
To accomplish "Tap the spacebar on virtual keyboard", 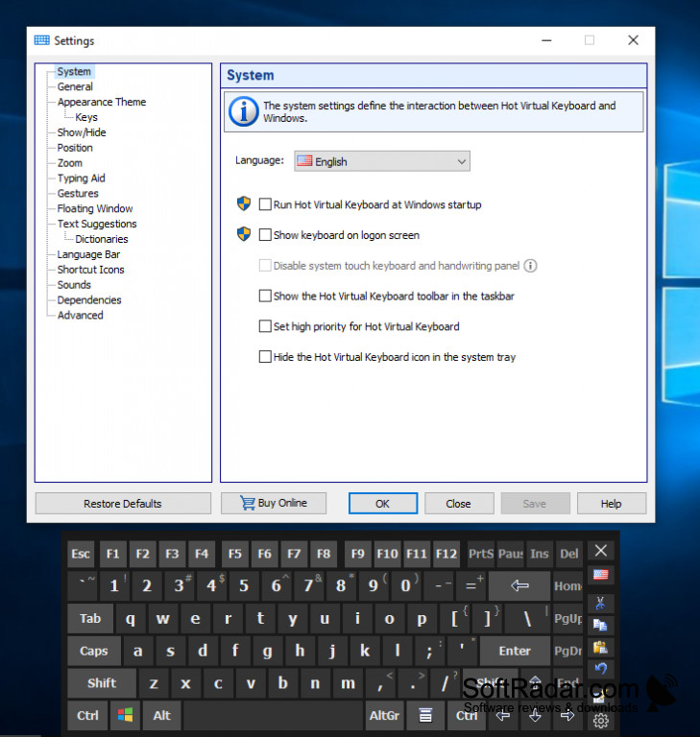I will pyautogui.click(x=273, y=715).
